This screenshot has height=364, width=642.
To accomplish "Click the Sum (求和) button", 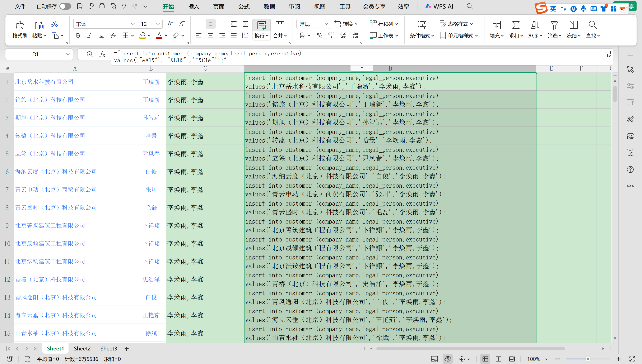I will [516, 29].
